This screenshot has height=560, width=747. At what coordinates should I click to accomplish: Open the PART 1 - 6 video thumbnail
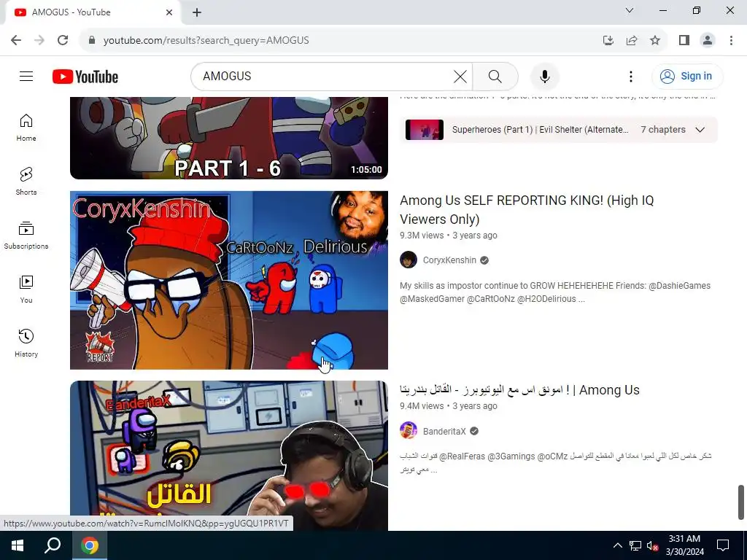pos(228,138)
